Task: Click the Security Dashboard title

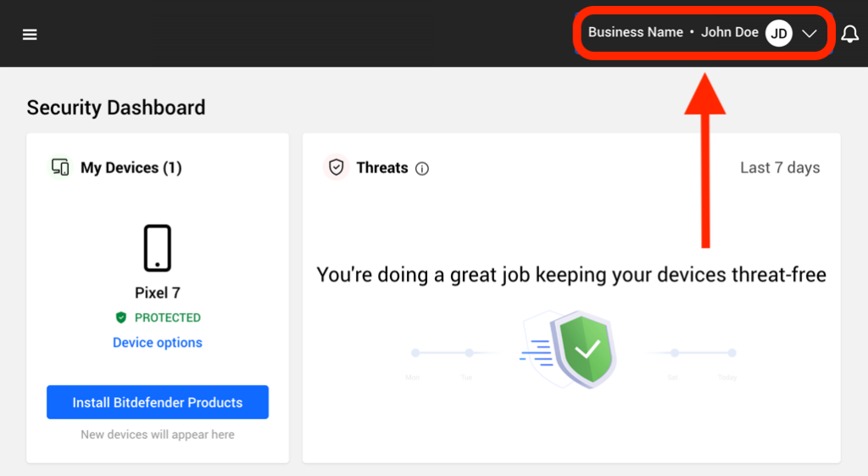Action: (115, 108)
